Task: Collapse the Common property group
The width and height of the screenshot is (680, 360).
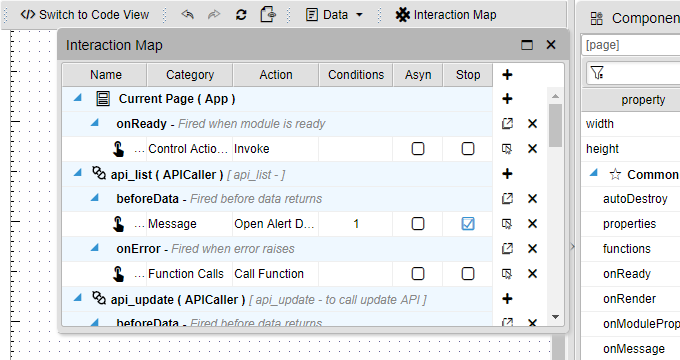Action: 594,173
